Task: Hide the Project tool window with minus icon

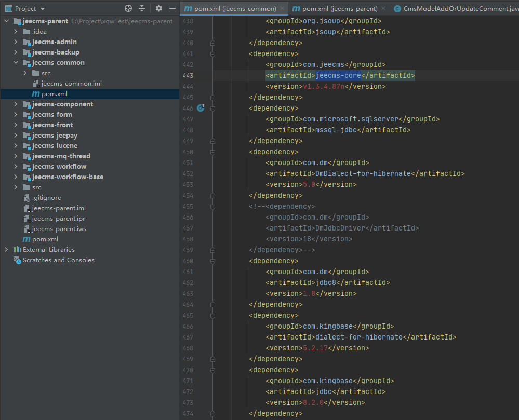Action: (172, 9)
